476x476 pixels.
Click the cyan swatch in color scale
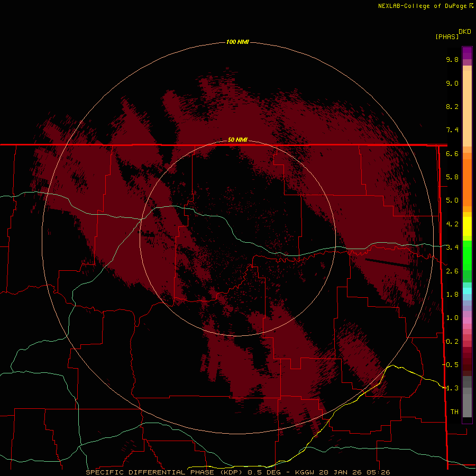pyautogui.click(x=467, y=291)
